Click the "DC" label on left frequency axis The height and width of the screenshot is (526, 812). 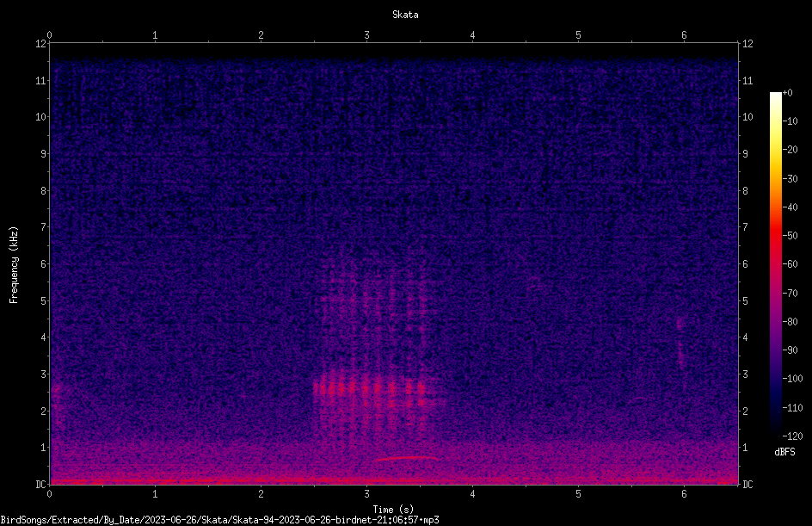click(40, 485)
